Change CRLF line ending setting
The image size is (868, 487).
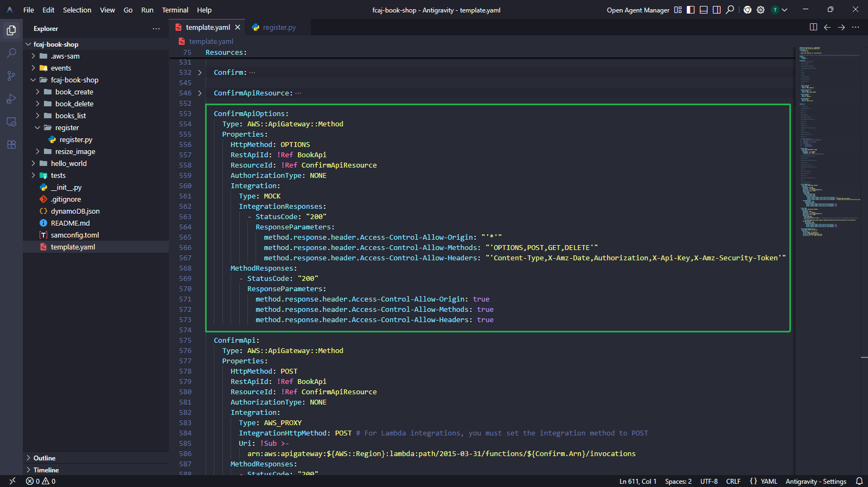733,481
